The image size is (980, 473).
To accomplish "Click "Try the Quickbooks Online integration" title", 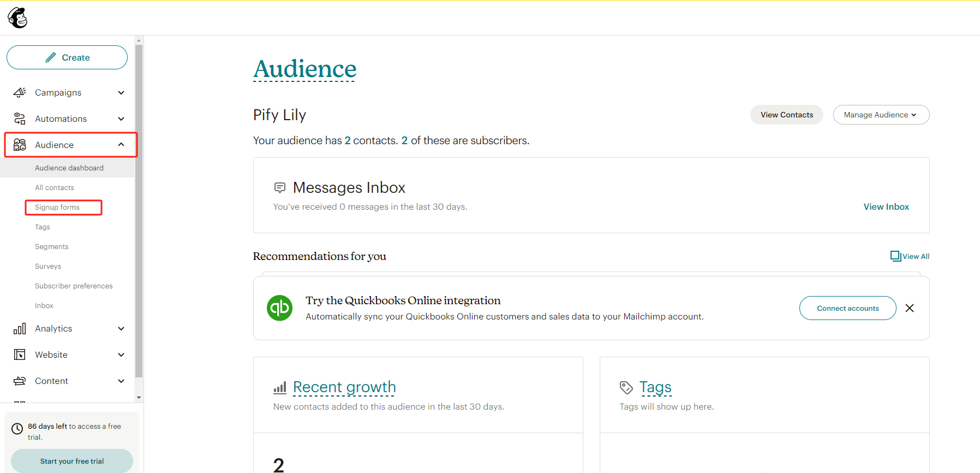I will click(x=403, y=300).
